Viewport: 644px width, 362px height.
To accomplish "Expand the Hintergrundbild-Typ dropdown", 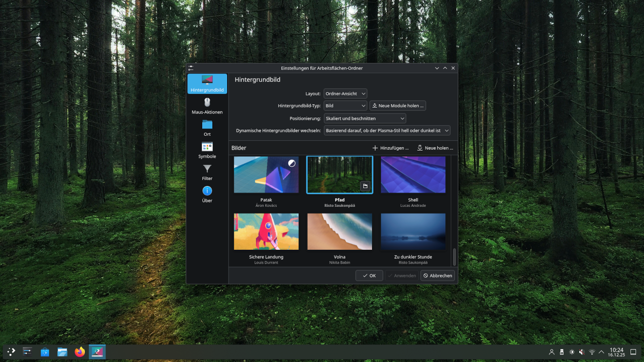I will (x=345, y=106).
